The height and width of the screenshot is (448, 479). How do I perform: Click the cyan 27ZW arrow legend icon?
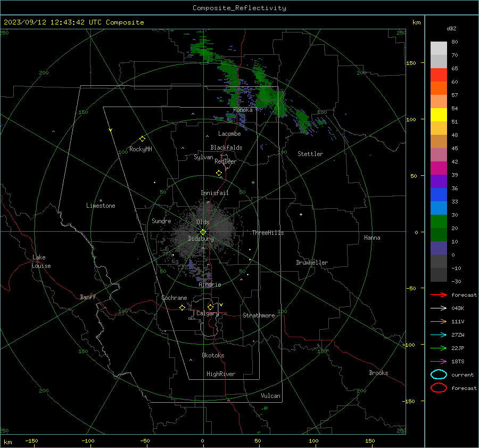(x=439, y=335)
